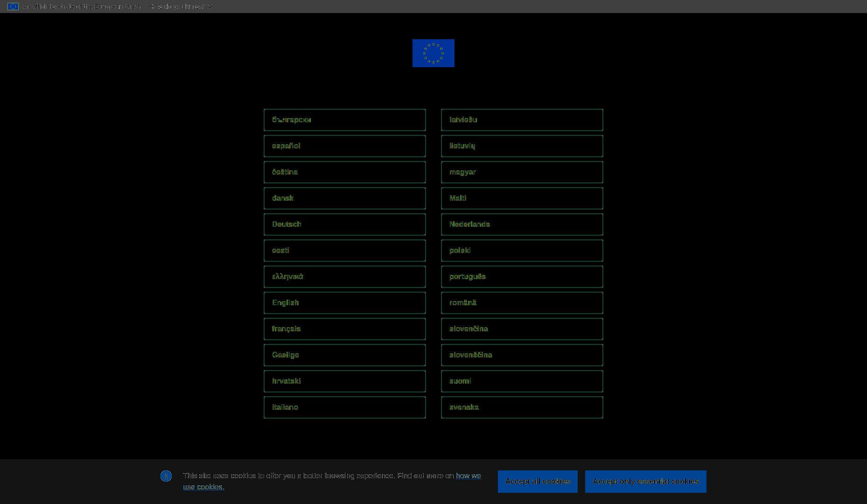Pick suomi as the language
Image resolution: width=867 pixels, height=504 pixels.
click(522, 381)
